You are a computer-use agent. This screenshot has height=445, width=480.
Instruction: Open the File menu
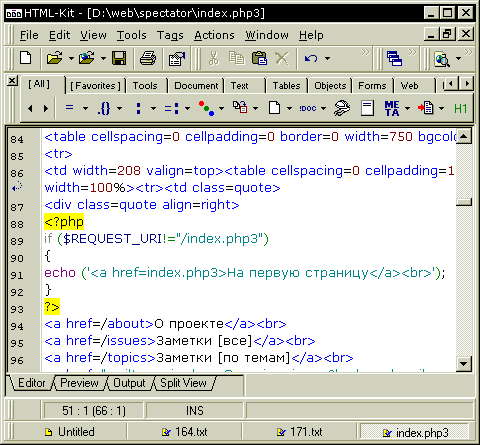click(x=29, y=35)
